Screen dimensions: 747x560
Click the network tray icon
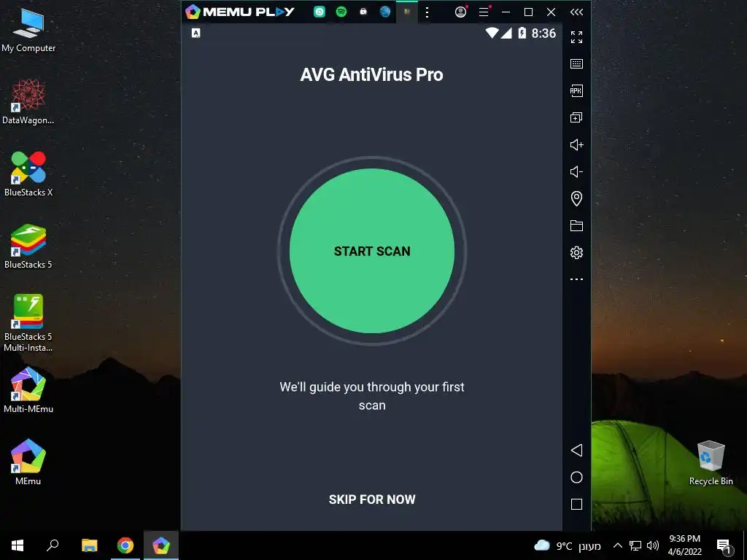coord(635,545)
